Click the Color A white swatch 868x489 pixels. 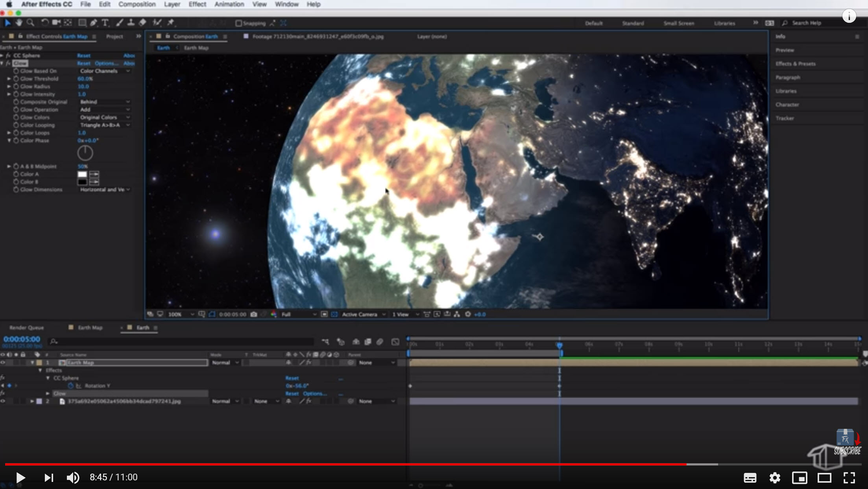coord(82,174)
